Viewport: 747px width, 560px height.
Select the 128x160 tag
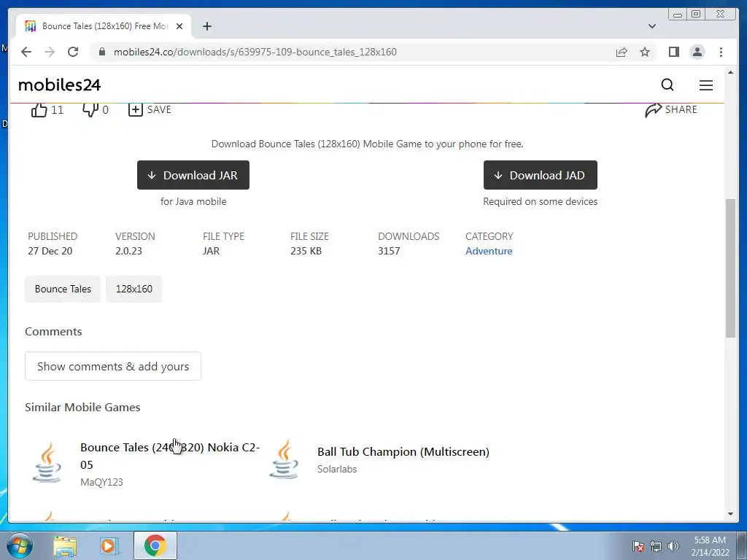[x=134, y=289]
